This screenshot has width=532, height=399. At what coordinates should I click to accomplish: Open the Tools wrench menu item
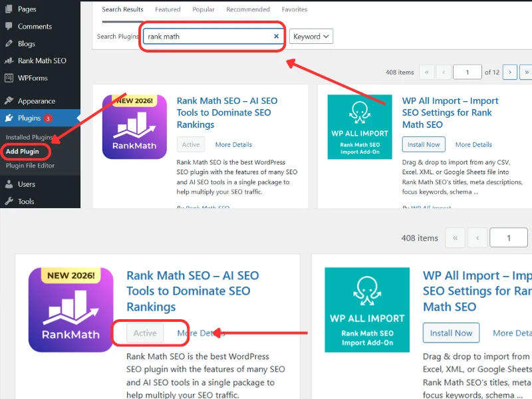pyautogui.click(x=9, y=201)
